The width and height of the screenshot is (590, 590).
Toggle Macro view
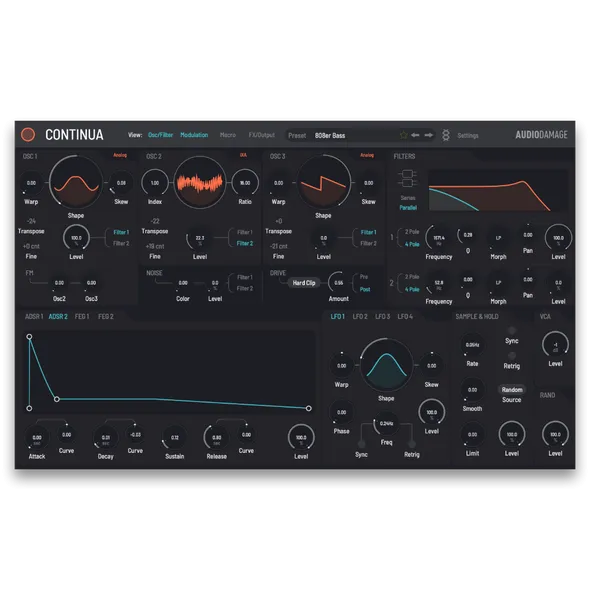(228, 135)
